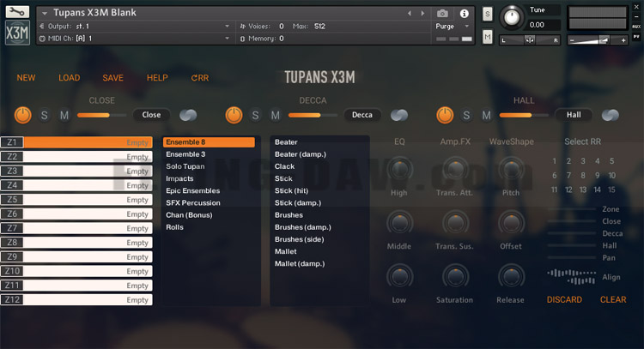Image resolution: width=644 pixels, height=349 pixels.
Task: Click the WaveShape Offset knob
Action: click(512, 223)
